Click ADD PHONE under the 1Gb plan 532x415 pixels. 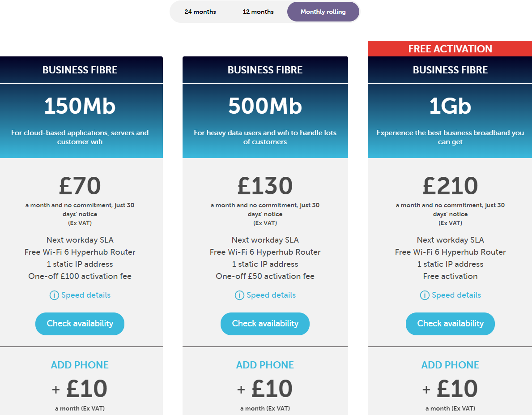pyautogui.click(x=450, y=365)
